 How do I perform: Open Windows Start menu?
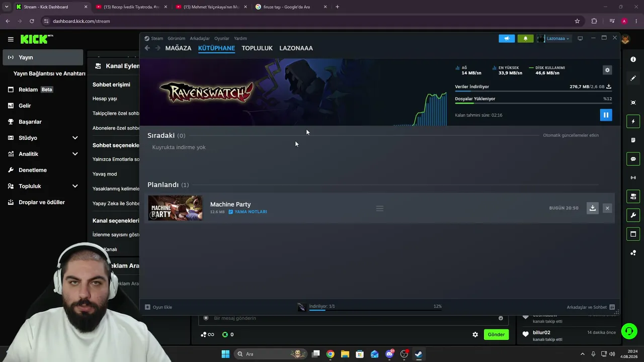click(225, 354)
